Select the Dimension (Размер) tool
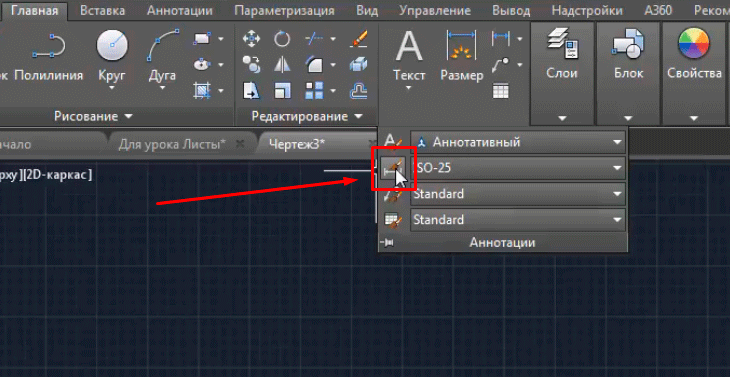 point(461,56)
